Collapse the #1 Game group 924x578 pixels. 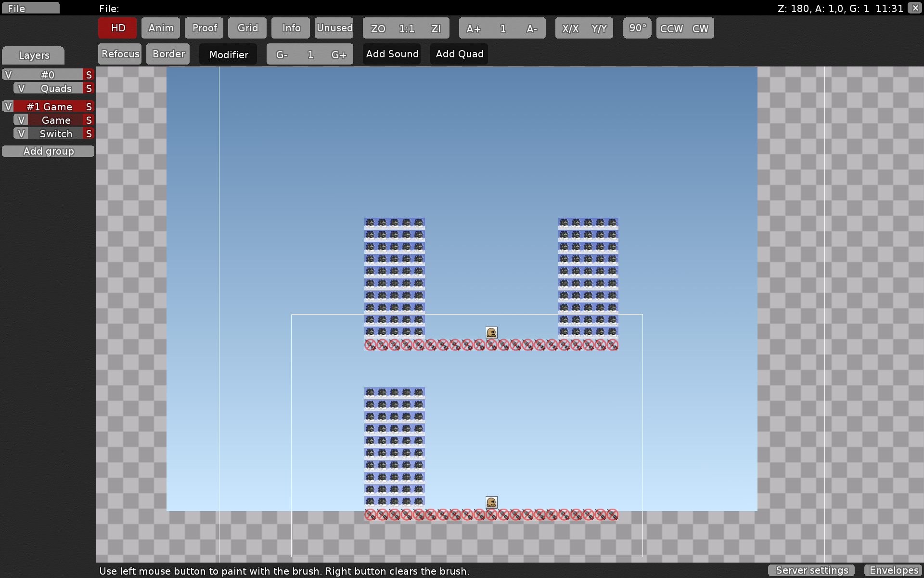click(x=89, y=106)
